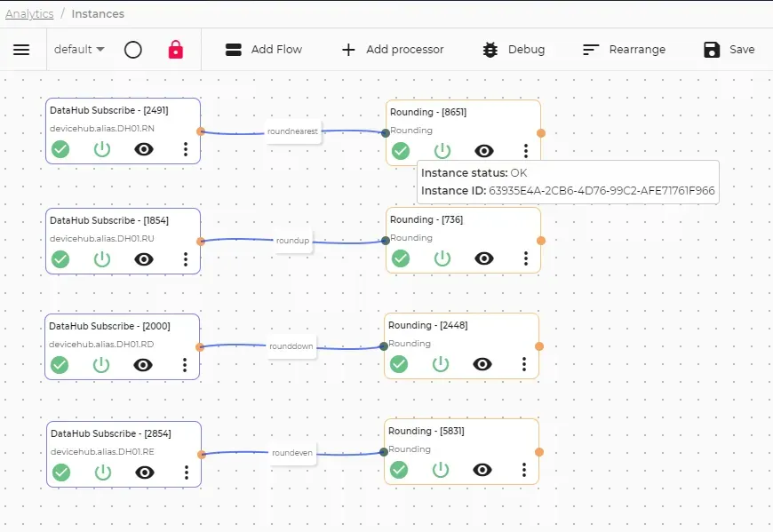Select the rounddown flow label
This screenshot has height=532, width=773.
(291, 346)
